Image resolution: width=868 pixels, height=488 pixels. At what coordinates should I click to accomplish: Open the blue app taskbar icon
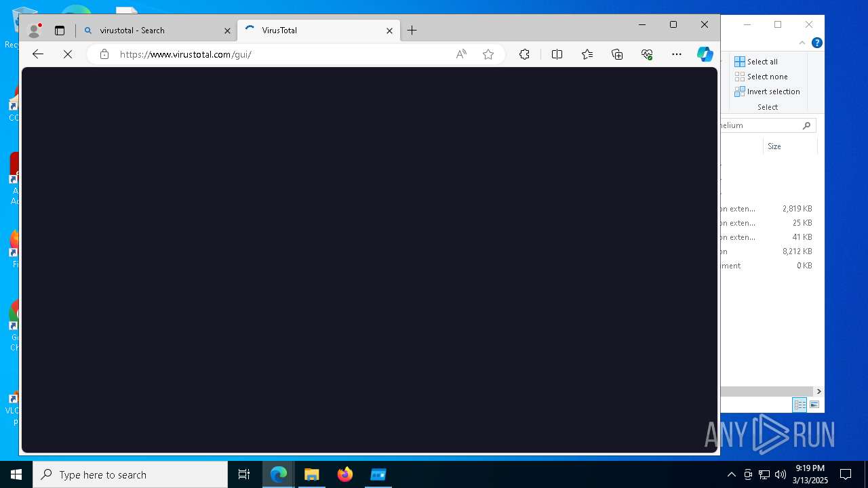pos(378,474)
